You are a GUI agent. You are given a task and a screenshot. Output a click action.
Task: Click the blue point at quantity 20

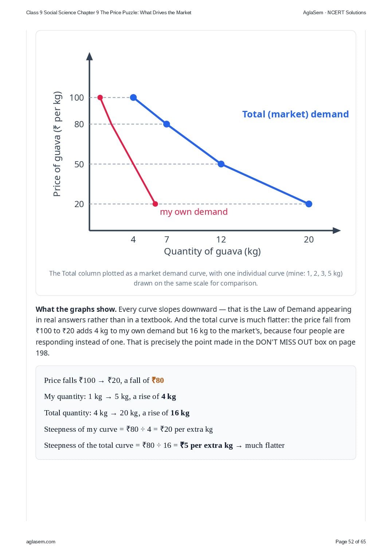coord(309,204)
